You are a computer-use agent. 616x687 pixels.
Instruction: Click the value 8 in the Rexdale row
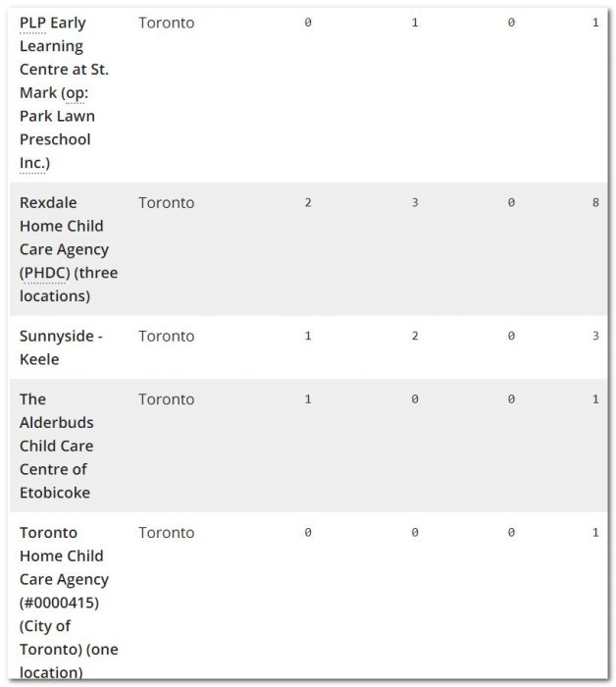coord(595,203)
